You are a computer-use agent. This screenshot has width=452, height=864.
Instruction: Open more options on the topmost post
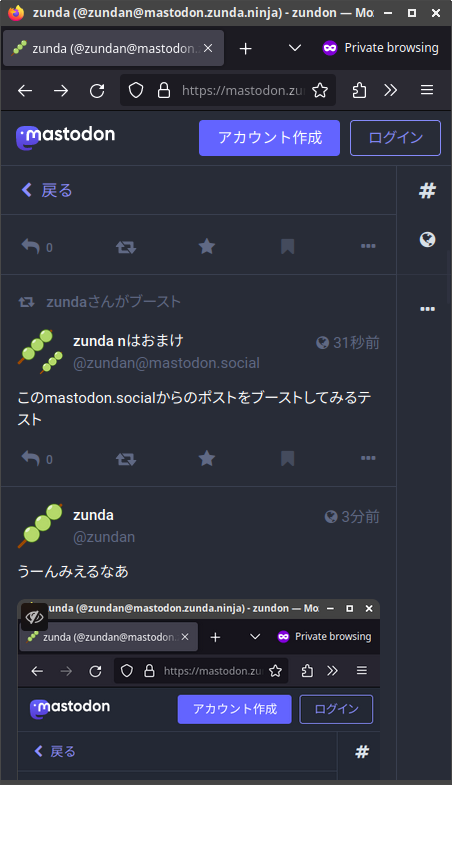(368, 246)
